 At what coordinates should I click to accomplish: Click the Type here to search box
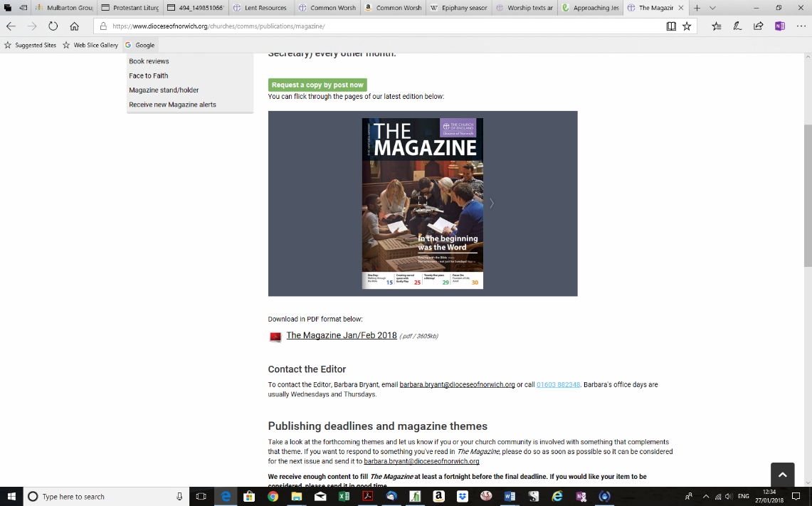pos(106,497)
